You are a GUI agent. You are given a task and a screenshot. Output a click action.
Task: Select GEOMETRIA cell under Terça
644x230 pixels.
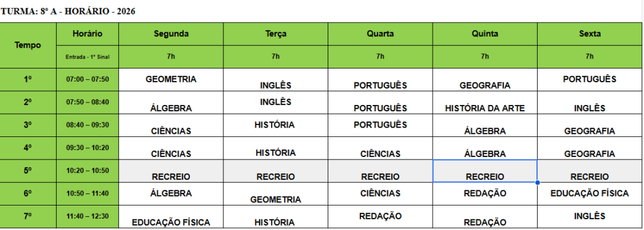point(275,194)
